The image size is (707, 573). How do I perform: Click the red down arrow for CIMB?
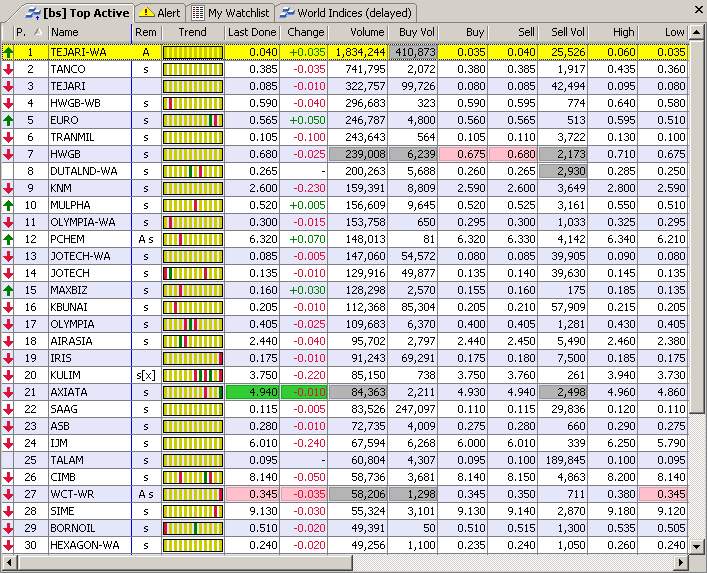[8, 477]
